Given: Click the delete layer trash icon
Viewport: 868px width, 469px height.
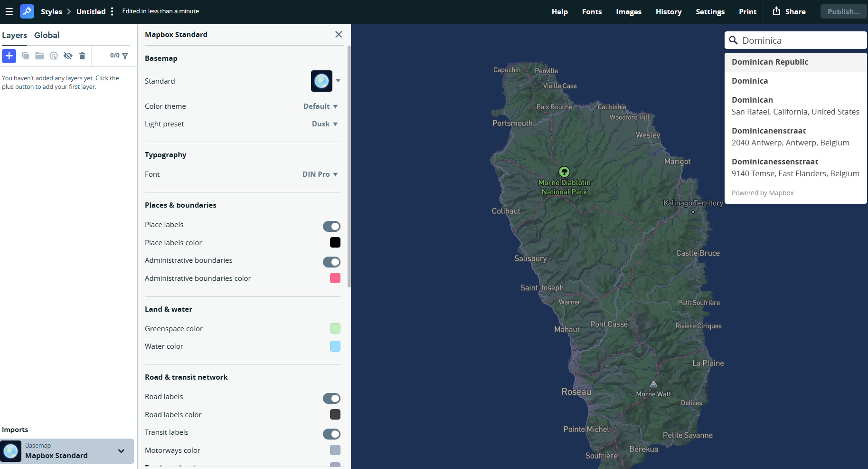Looking at the screenshot, I should point(82,56).
